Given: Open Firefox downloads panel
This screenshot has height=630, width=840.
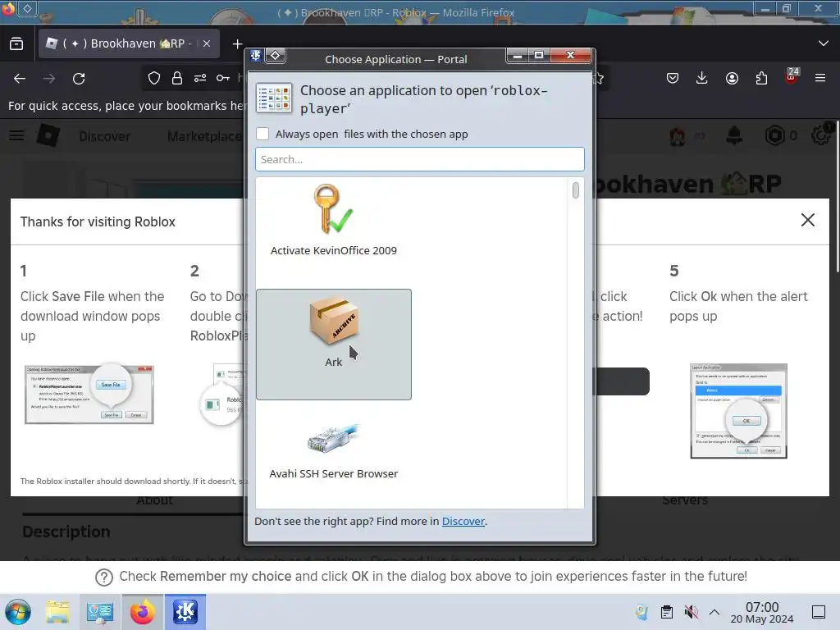Looking at the screenshot, I should pyautogui.click(x=702, y=79).
